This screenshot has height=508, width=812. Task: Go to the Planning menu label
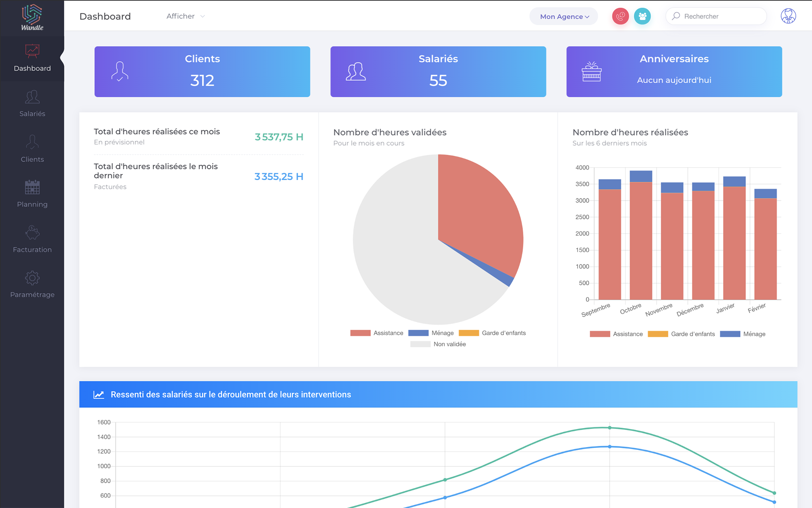coord(32,204)
